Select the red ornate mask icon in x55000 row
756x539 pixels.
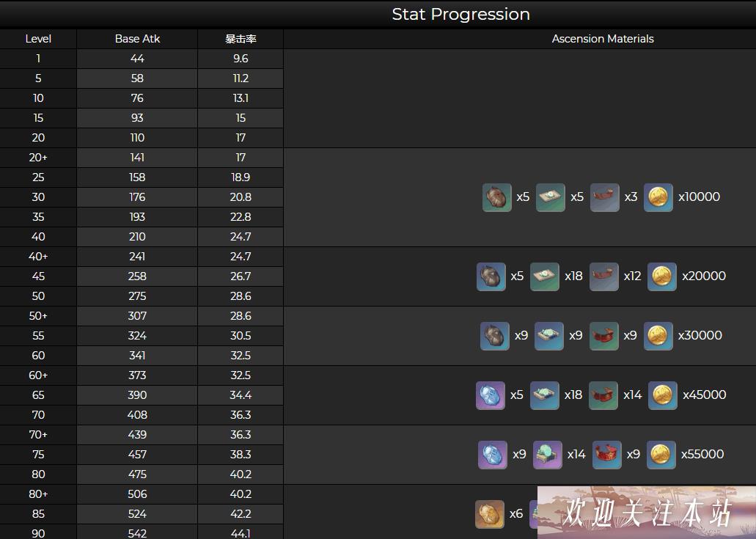point(606,455)
